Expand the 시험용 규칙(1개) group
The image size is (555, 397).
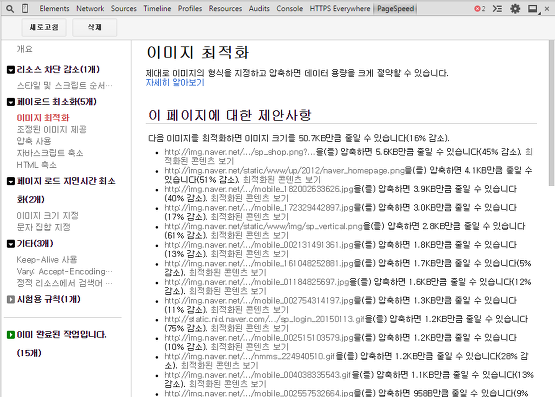pos(11,299)
